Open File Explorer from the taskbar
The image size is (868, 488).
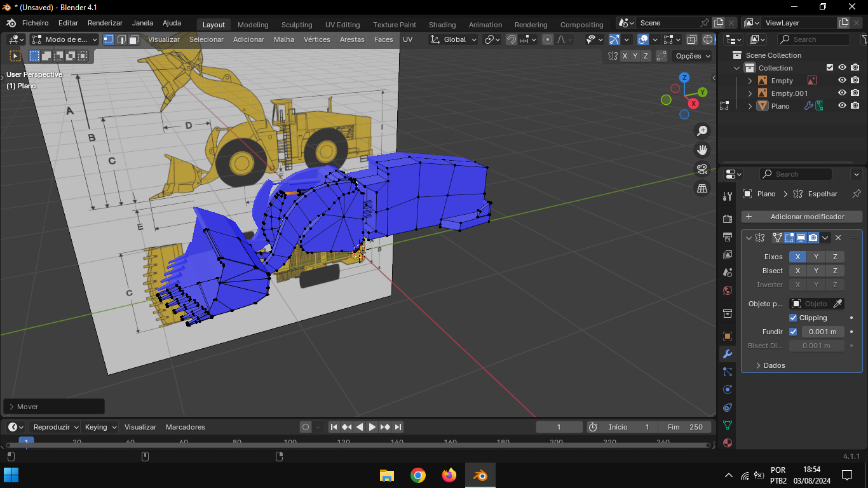[x=387, y=475]
